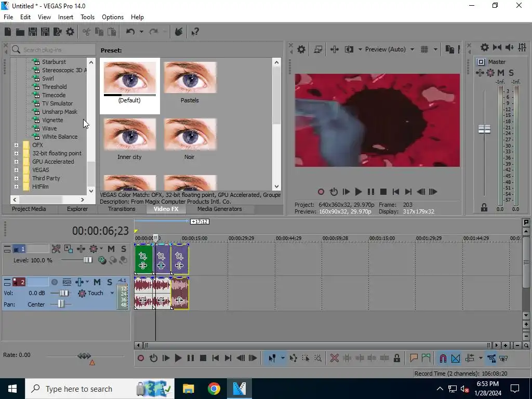Open project Properties gear in main toolbar

[70, 32]
